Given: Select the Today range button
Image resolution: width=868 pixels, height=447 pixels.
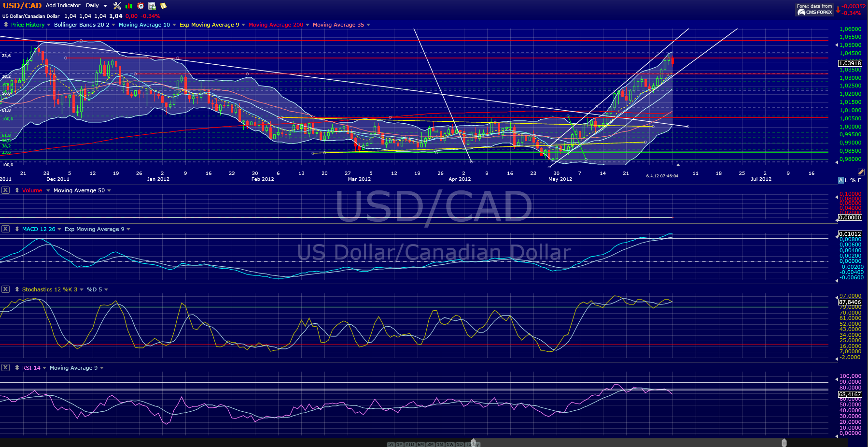Looking at the screenshot, I should 473,444.
